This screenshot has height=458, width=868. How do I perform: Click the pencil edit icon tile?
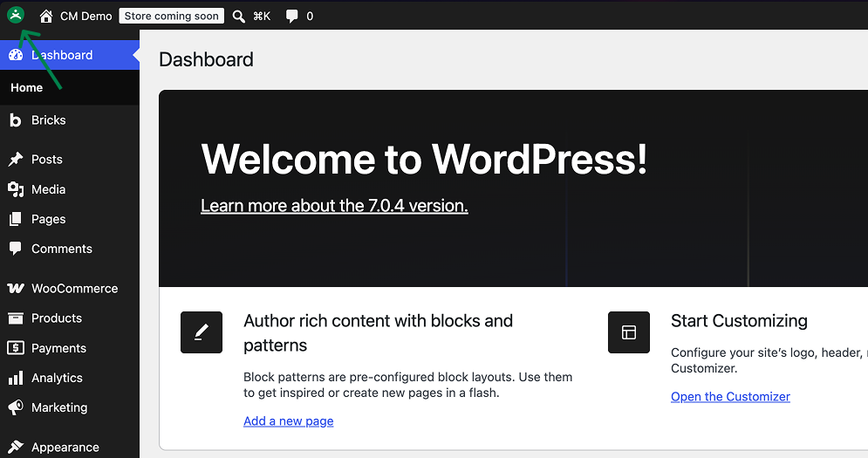pos(202,332)
